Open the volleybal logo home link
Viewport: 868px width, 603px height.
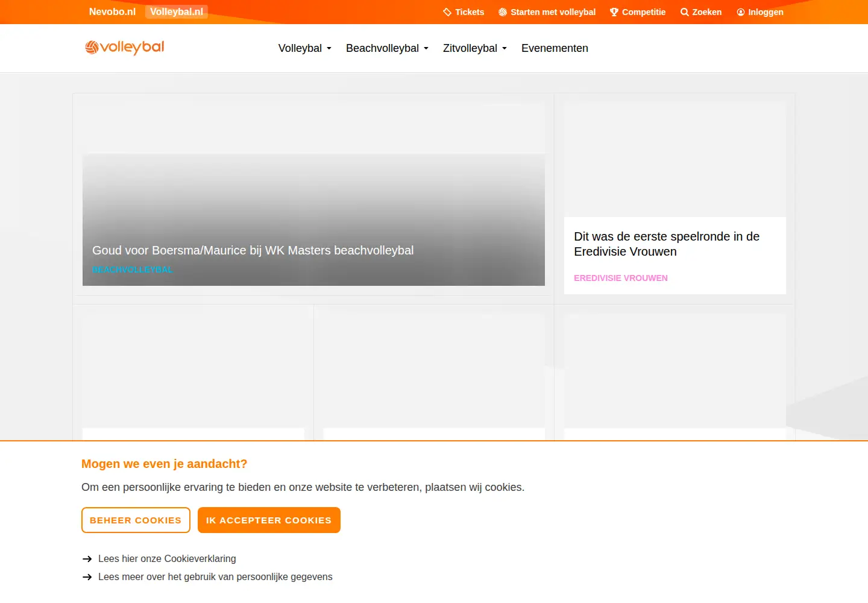[x=125, y=47]
